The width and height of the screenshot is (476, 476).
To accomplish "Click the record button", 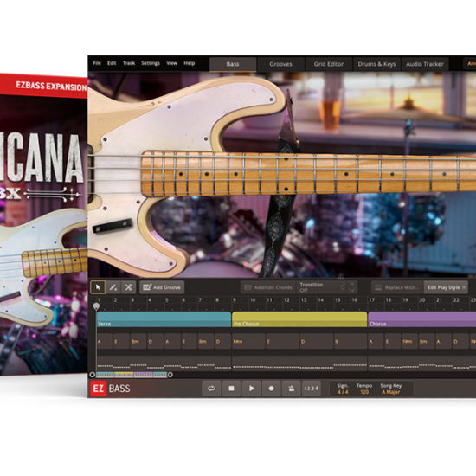I will tap(272, 389).
